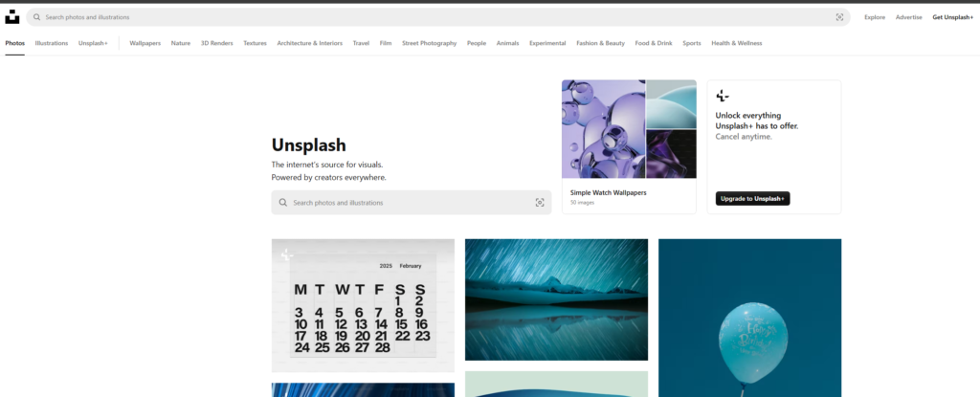This screenshot has width=980, height=397.
Task: Open the Travel category
Action: click(x=361, y=43)
